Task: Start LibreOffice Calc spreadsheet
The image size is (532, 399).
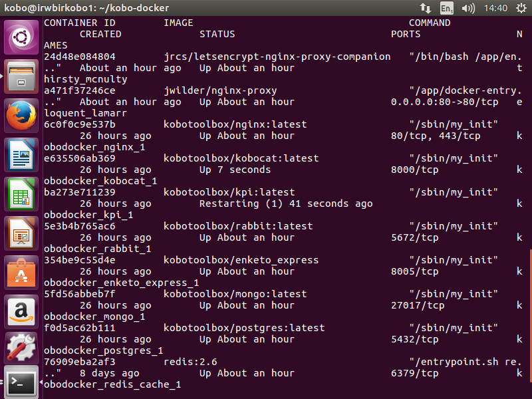Action: coord(21,195)
